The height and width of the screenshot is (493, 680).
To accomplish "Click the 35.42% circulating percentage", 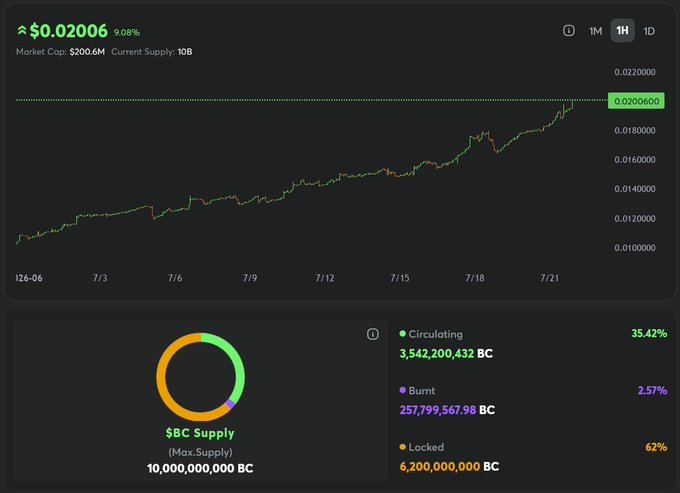I will click(649, 334).
